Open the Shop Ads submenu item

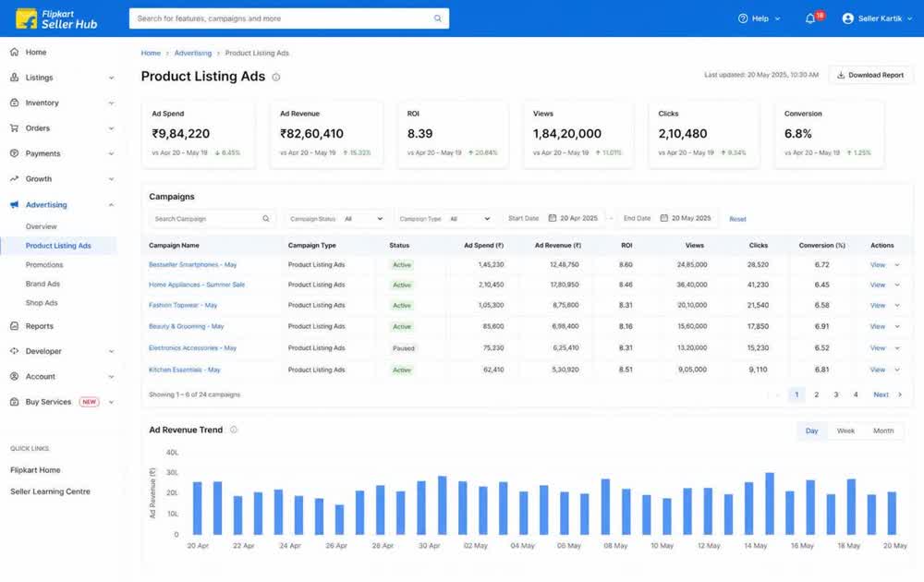42,302
